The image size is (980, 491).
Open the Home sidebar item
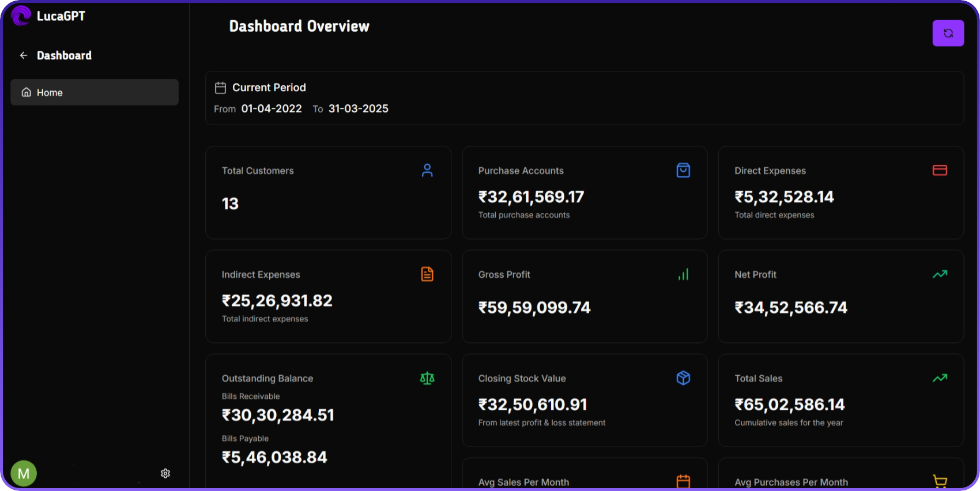point(95,92)
